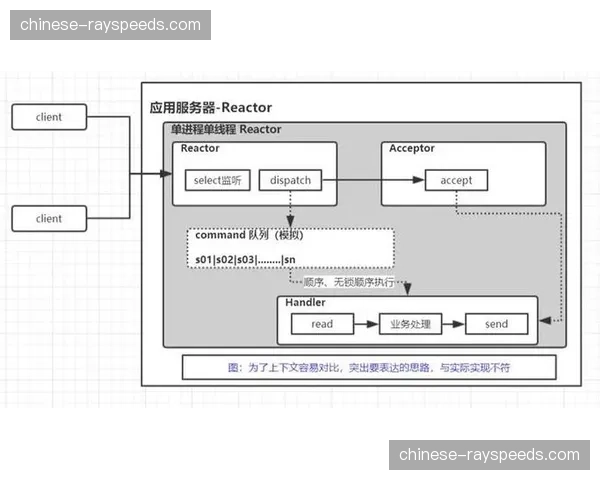Image resolution: width=600 pixels, height=480 pixels.
Task: Click the send box in Handler
Action: 496,324
